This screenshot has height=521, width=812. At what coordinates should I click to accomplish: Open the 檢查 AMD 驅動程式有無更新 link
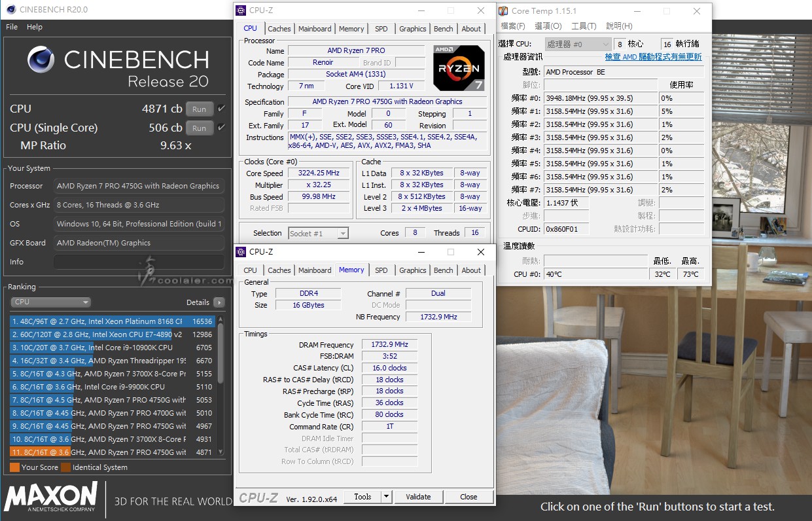[x=653, y=57]
